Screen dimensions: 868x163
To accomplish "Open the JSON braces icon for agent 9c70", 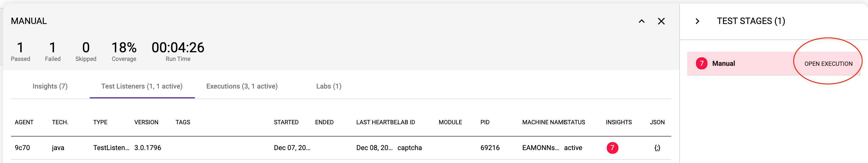I will click(x=657, y=148).
